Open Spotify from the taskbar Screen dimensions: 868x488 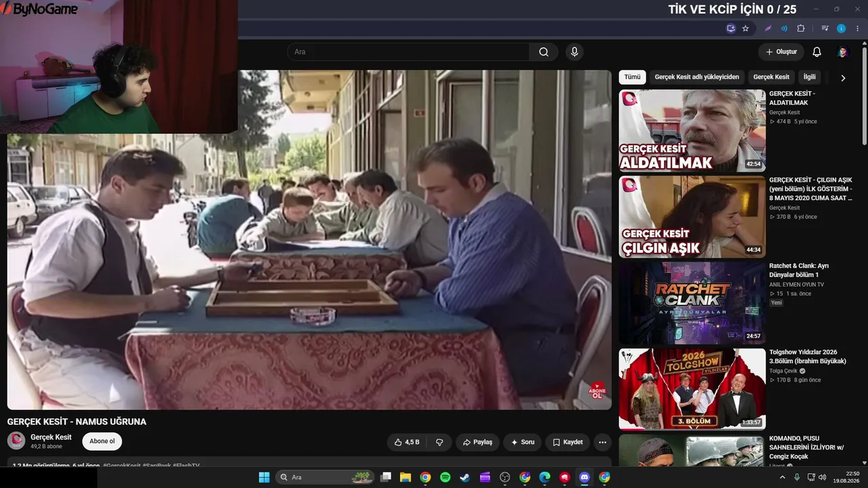(x=445, y=477)
